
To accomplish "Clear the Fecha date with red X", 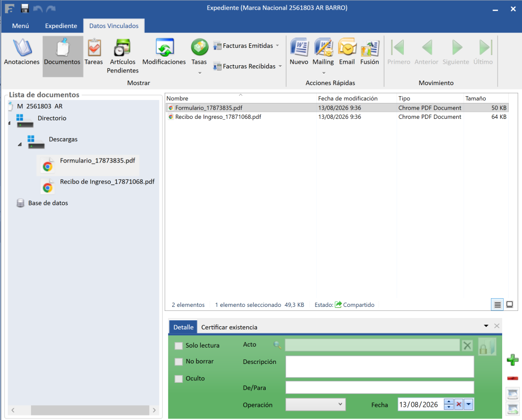I will click(459, 404).
